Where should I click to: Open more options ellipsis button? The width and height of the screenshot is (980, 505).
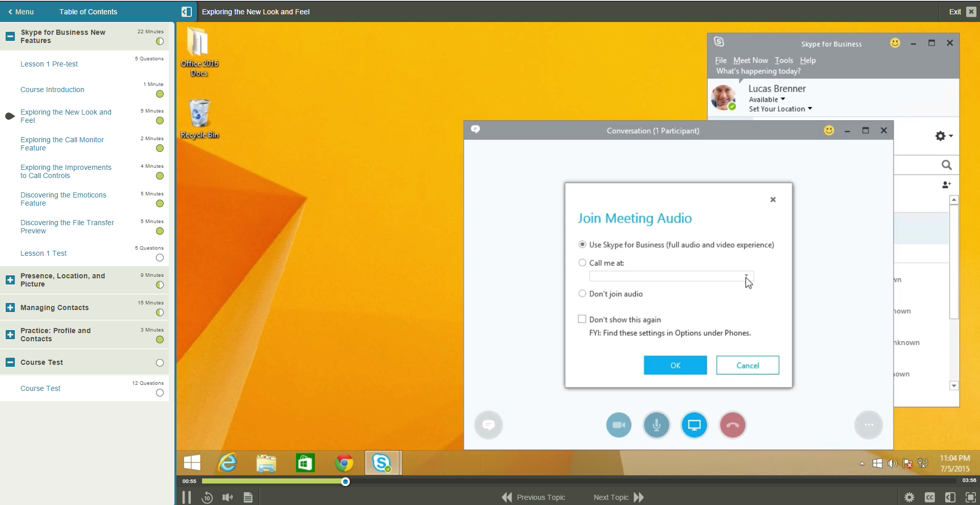[868, 425]
